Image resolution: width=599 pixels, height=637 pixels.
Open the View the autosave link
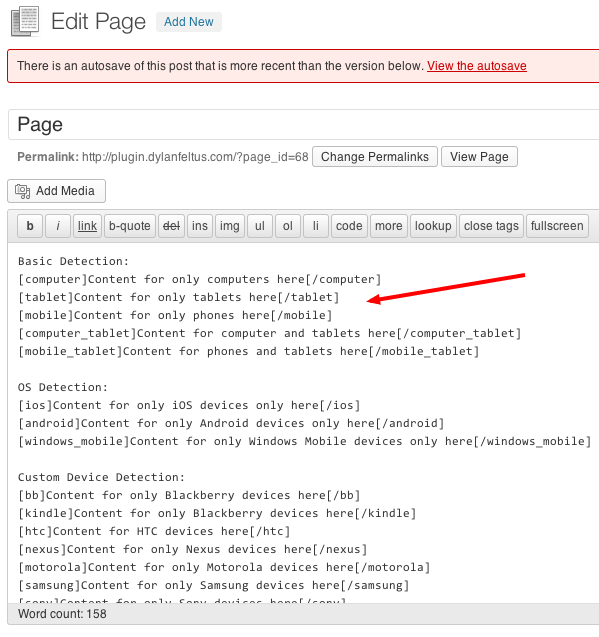click(477, 66)
